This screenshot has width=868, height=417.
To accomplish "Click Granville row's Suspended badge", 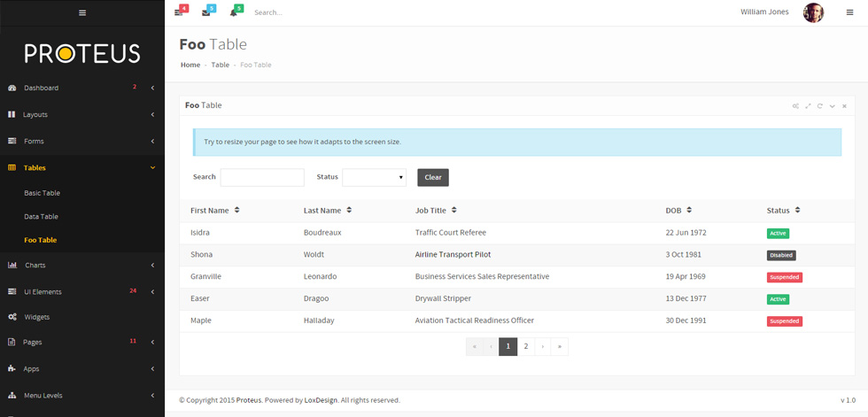I will pyautogui.click(x=785, y=277).
